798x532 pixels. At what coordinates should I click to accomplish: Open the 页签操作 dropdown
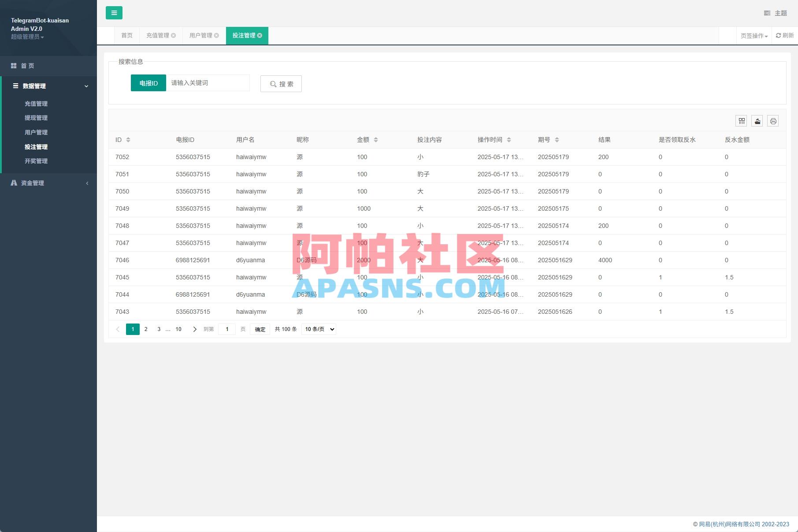point(753,36)
